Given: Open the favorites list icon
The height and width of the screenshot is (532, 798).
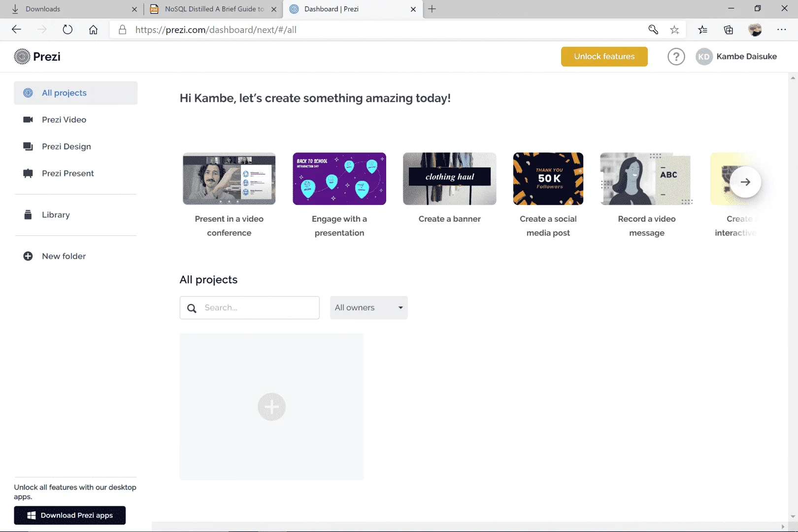Looking at the screenshot, I should 703,30.
